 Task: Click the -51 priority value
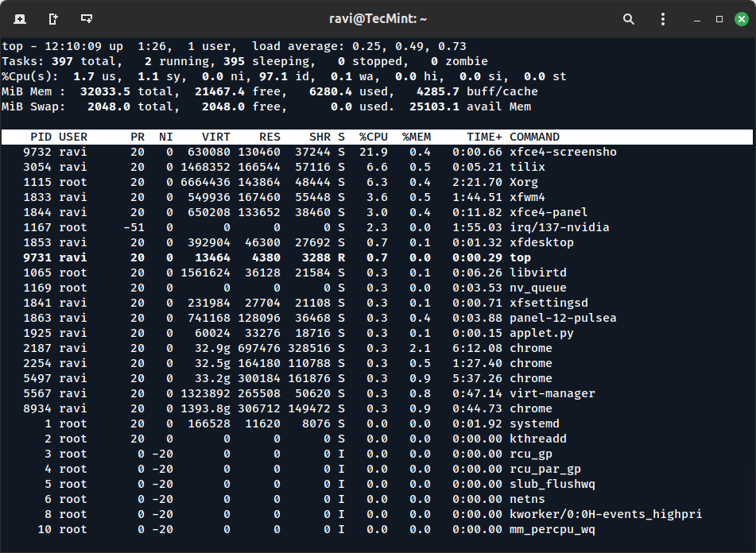tap(134, 227)
